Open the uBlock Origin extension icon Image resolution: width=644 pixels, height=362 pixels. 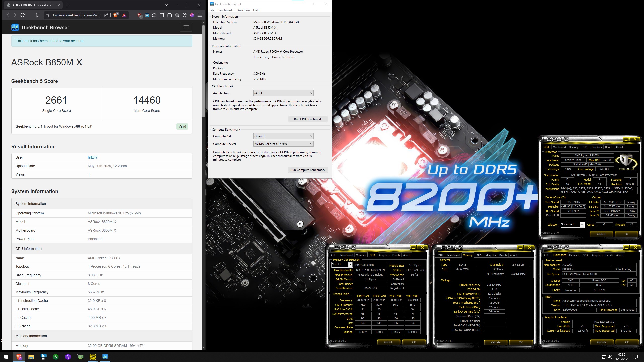click(140, 15)
